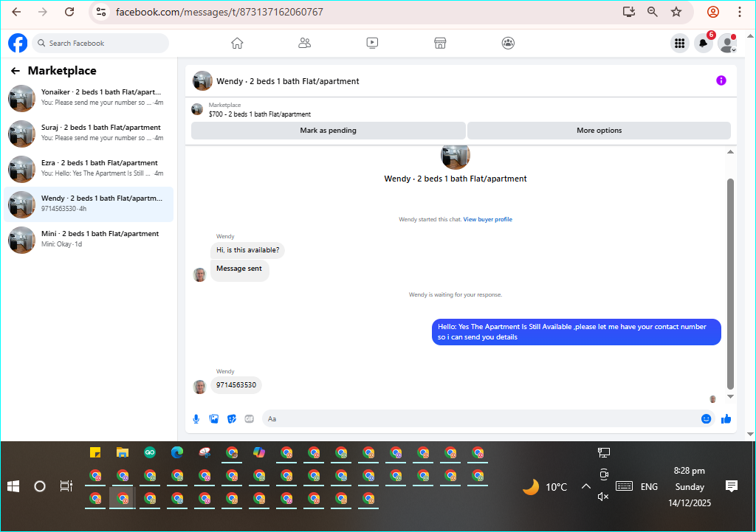The width and height of the screenshot is (756, 532).
Task: Open the Video tab icon
Action: (372, 43)
